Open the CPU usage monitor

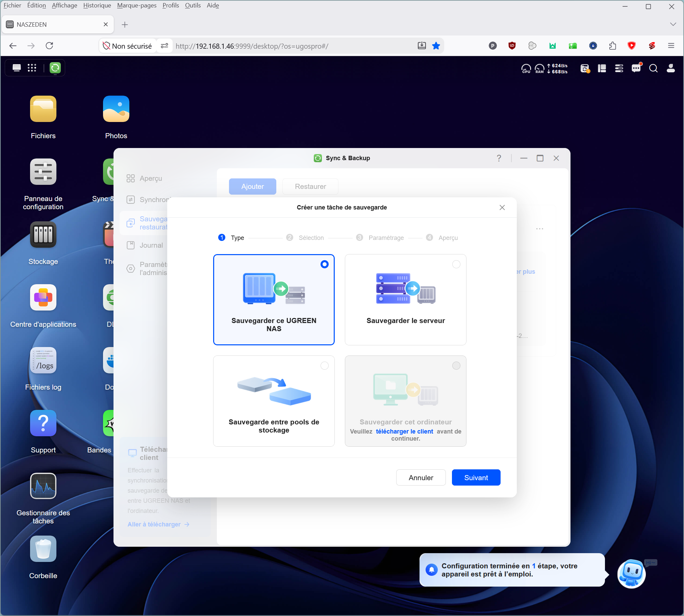point(526,69)
